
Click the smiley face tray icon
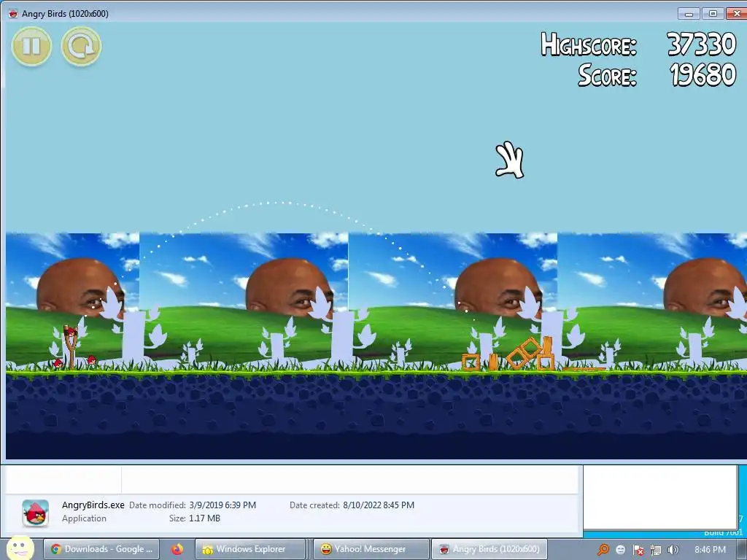[x=621, y=550]
